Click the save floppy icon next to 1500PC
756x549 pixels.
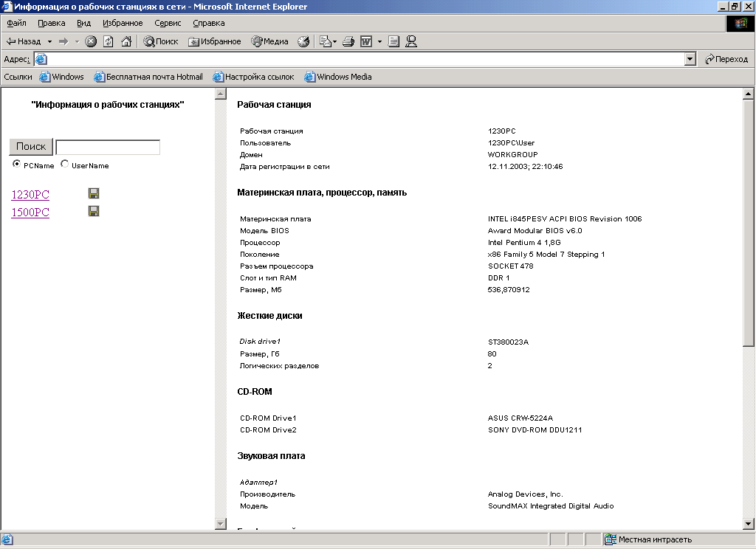94,211
